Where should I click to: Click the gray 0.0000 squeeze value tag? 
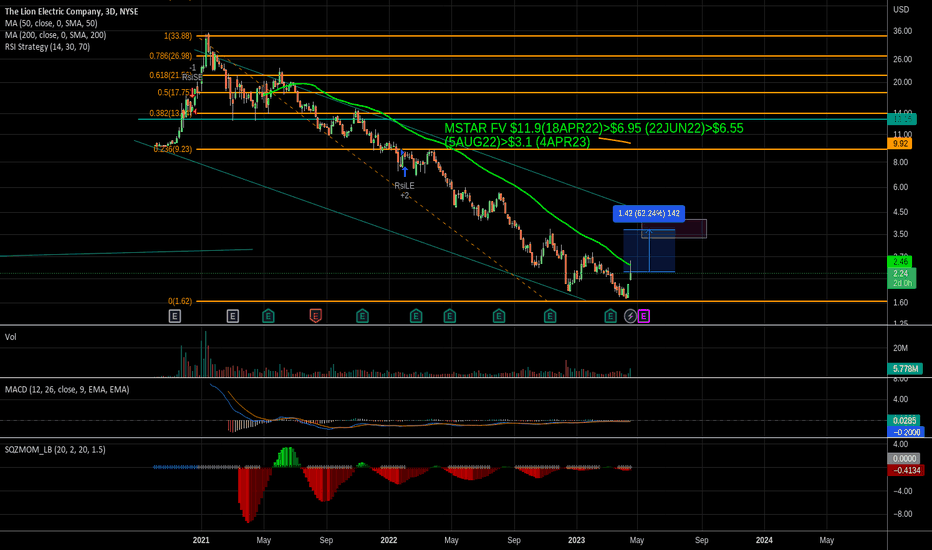904,459
